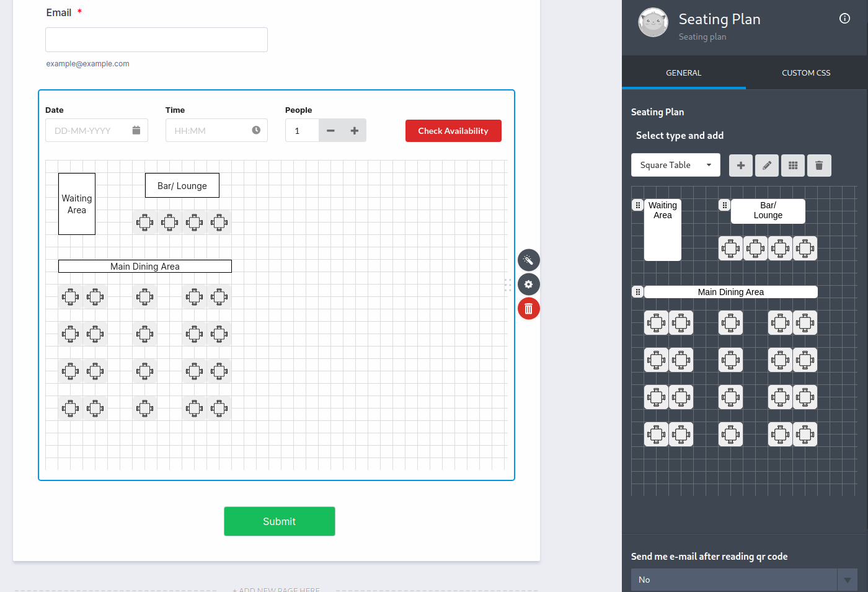Click the Waiting Area box in form preview

(x=77, y=204)
